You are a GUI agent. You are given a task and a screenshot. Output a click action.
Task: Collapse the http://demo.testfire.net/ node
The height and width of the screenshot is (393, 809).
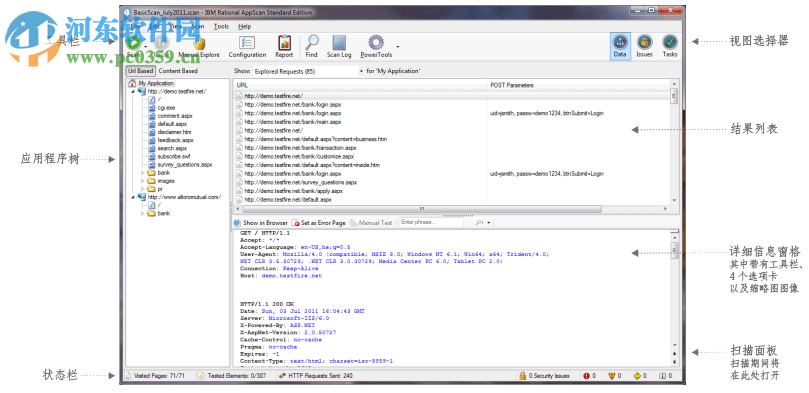coord(133,91)
